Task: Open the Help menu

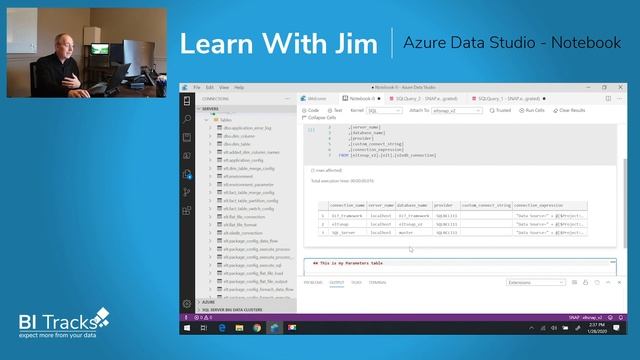Action: (239, 87)
